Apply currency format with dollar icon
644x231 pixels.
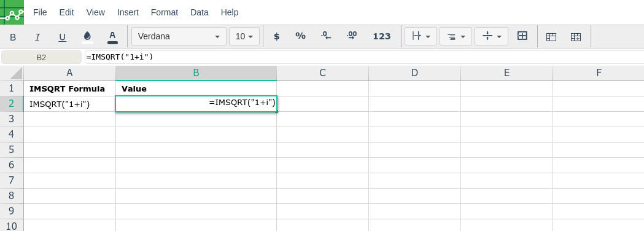click(276, 36)
